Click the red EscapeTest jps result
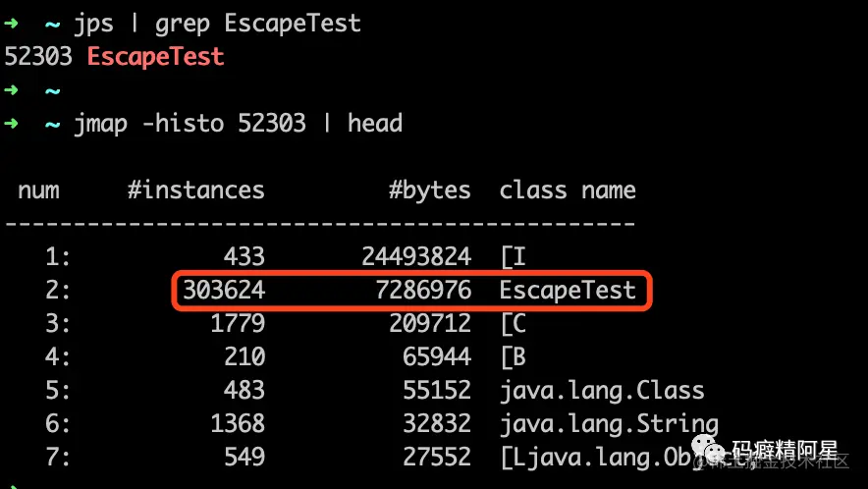868x489 pixels. 155,57
